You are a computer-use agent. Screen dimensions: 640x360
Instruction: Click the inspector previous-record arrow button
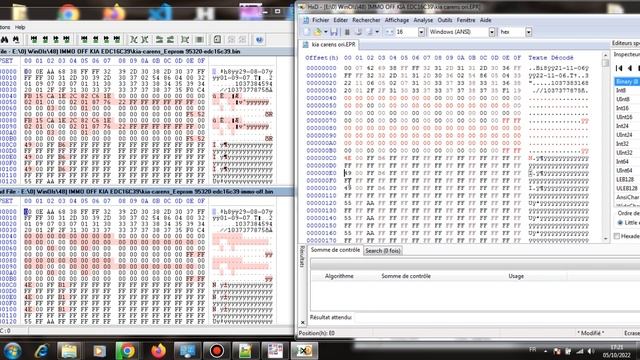click(630, 68)
